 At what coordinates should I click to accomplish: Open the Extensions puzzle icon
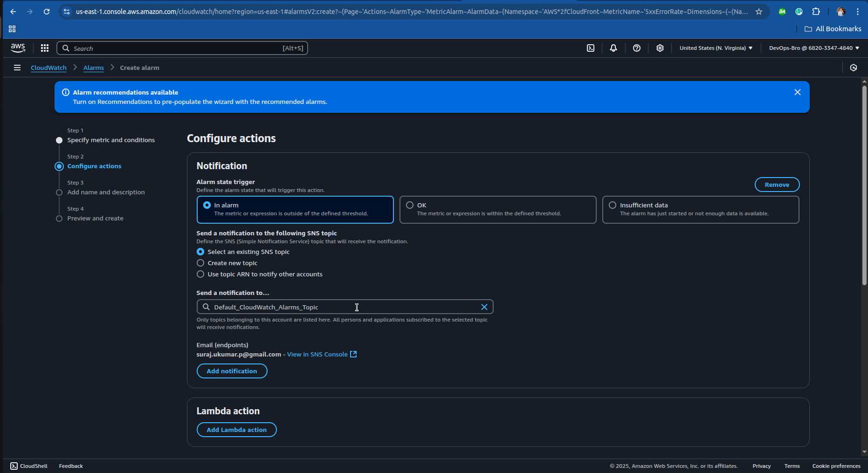[x=816, y=12]
